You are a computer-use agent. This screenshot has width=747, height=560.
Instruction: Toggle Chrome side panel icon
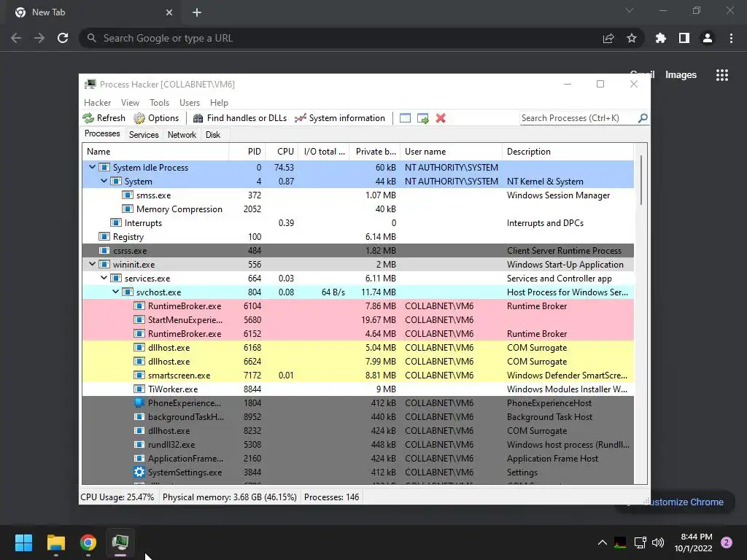pos(684,38)
